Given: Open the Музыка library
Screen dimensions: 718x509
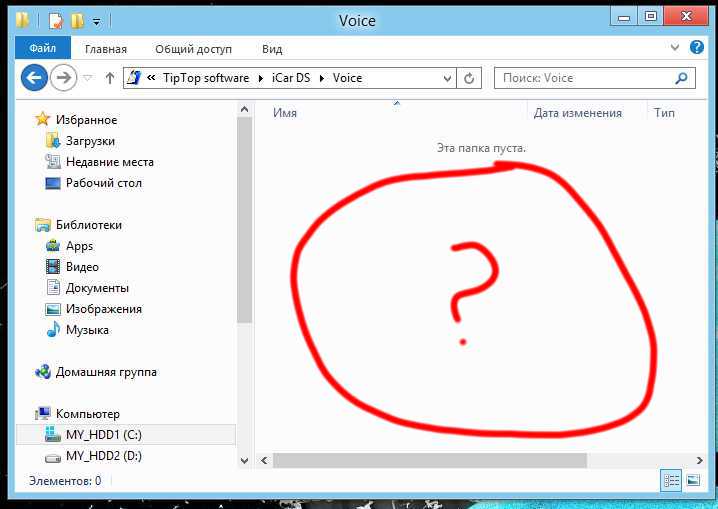Looking at the screenshot, I should point(87,330).
